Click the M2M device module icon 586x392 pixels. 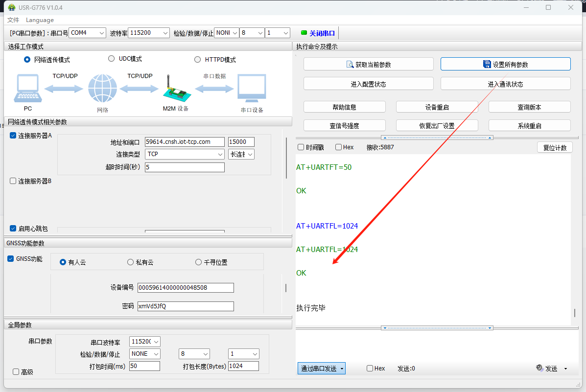pos(174,89)
